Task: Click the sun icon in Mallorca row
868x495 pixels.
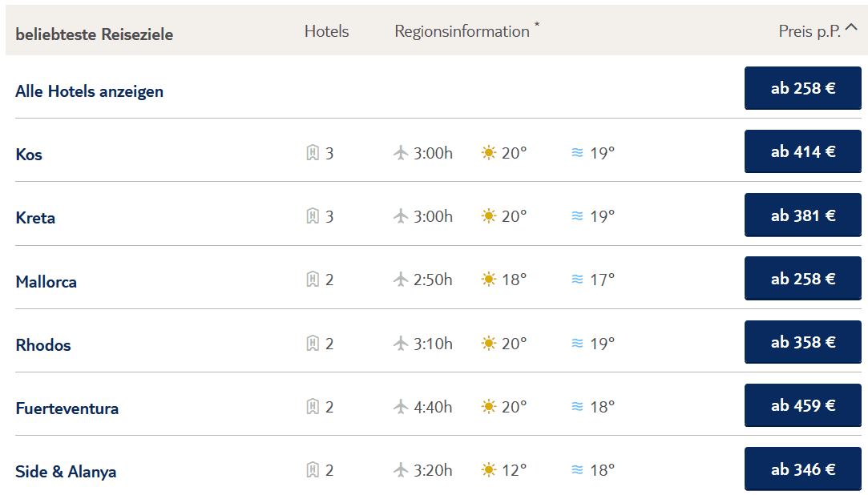Action: [489, 280]
